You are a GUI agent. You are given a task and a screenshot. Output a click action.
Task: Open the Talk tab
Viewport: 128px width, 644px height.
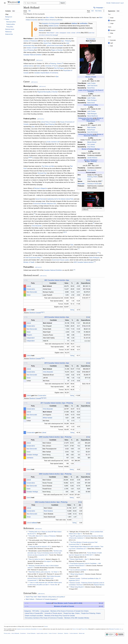tap(29, 11)
